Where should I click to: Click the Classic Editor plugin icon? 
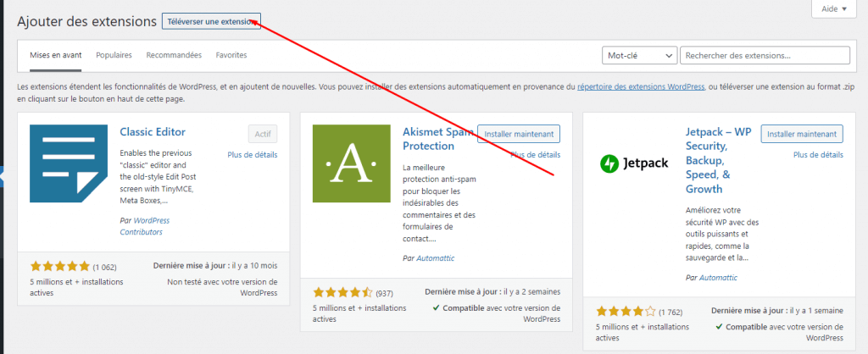[69, 163]
